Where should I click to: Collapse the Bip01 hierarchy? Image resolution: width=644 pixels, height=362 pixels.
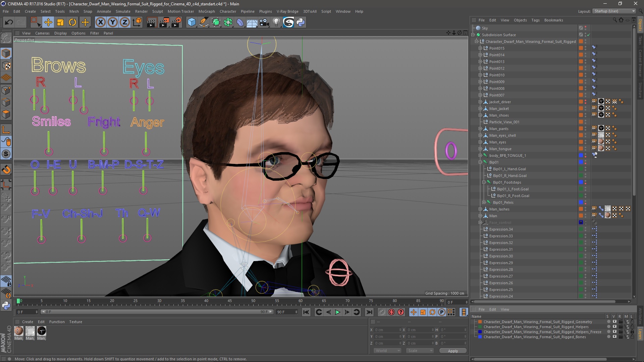pyautogui.click(x=480, y=162)
